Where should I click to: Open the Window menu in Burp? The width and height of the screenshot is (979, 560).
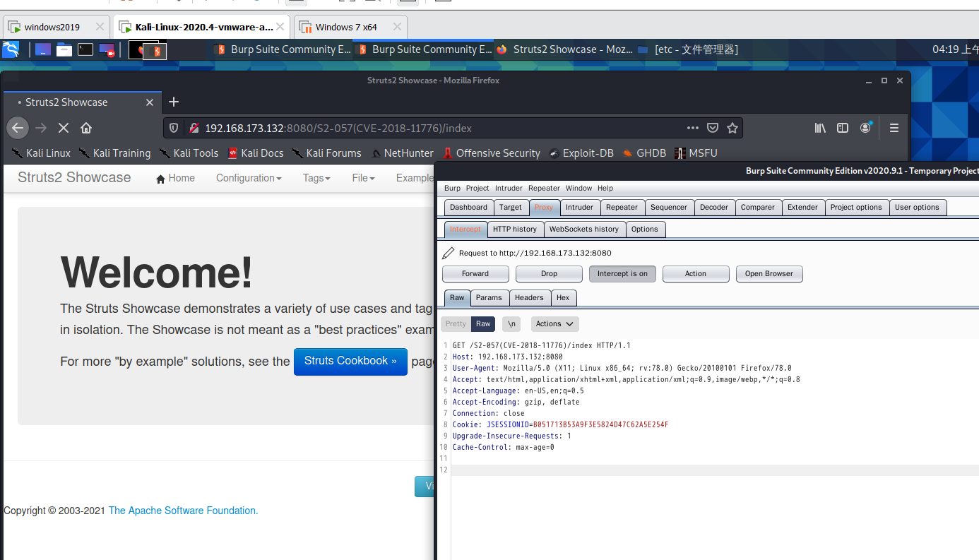coord(578,189)
